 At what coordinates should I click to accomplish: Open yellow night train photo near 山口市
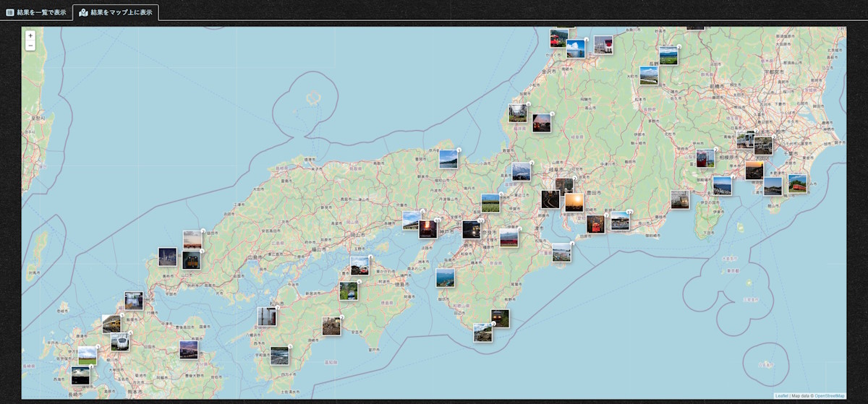192,260
